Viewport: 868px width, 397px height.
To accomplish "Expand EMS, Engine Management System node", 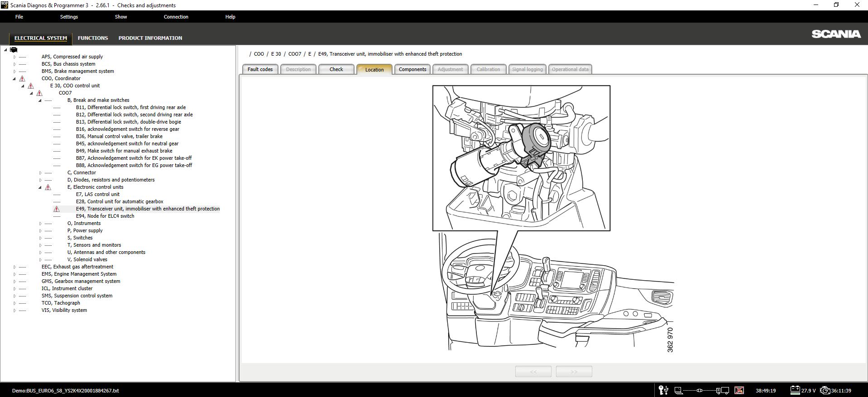I will coord(14,274).
